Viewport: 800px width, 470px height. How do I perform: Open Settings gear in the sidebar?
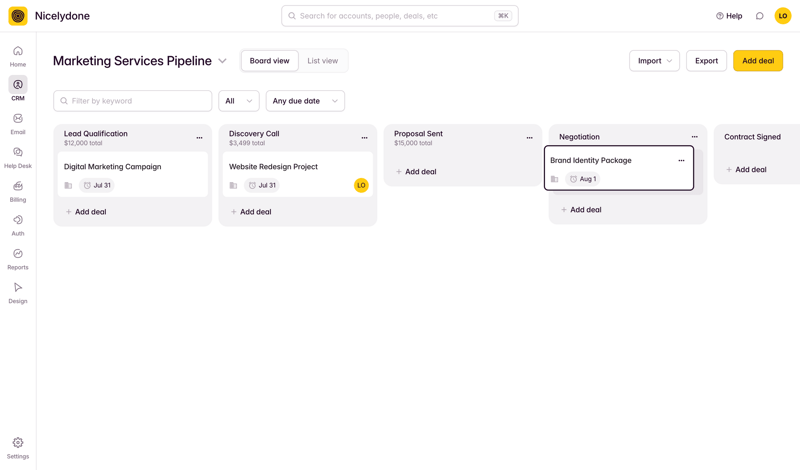tap(18, 448)
